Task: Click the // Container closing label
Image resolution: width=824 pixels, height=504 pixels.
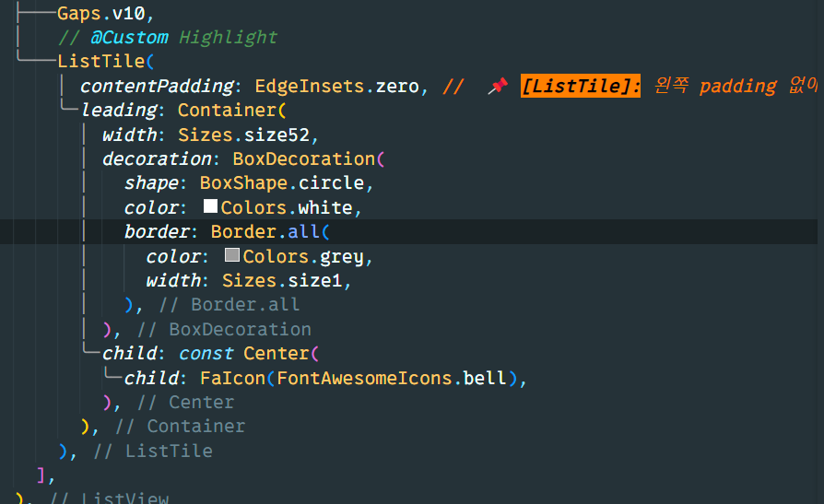Action: coord(181,427)
